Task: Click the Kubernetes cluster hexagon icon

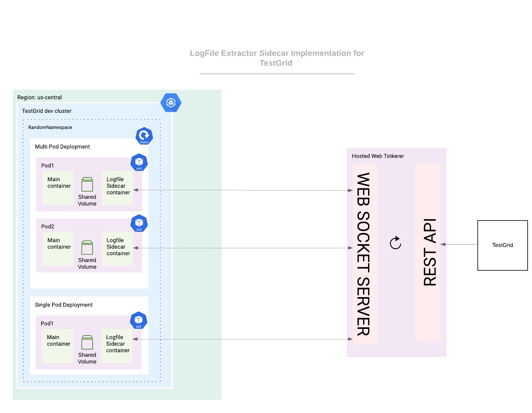Action: (x=171, y=103)
